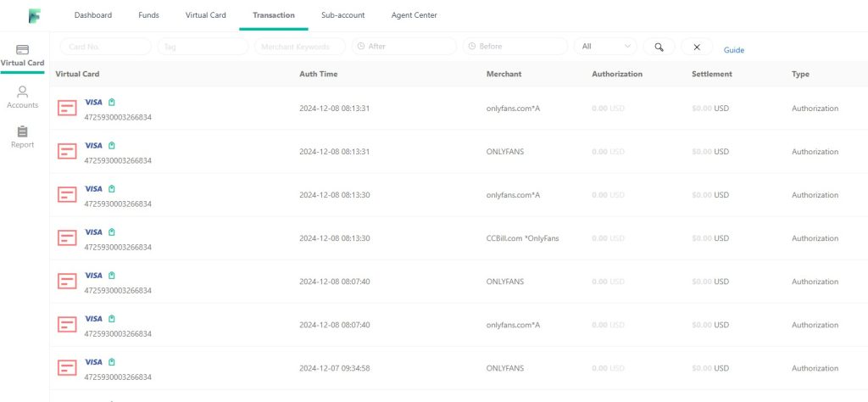Click green tag icon in 09:34:58 row
868x402 pixels.
point(112,361)
